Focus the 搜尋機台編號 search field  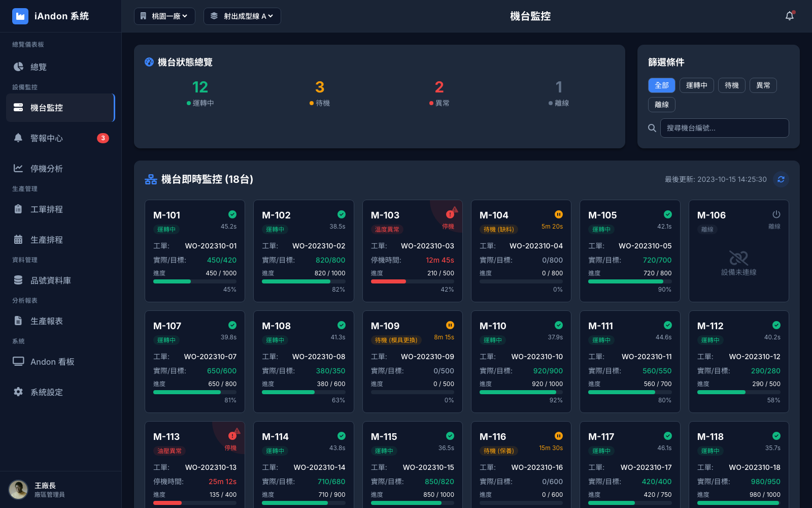pyautogui.click(x=725, y=128)
